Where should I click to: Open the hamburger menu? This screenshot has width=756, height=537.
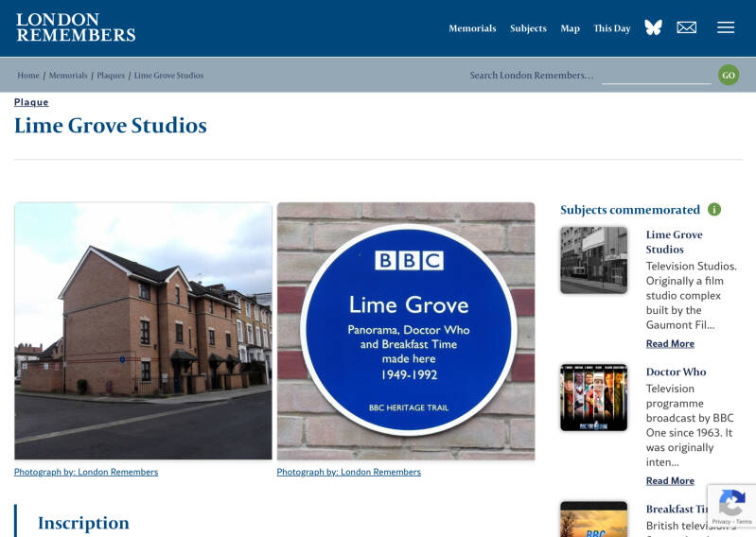(726, 27)
